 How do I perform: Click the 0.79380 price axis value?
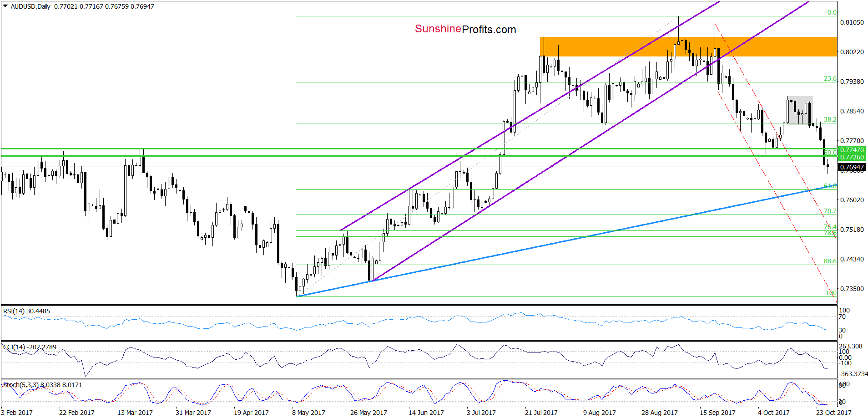click(x=852, y=82)
